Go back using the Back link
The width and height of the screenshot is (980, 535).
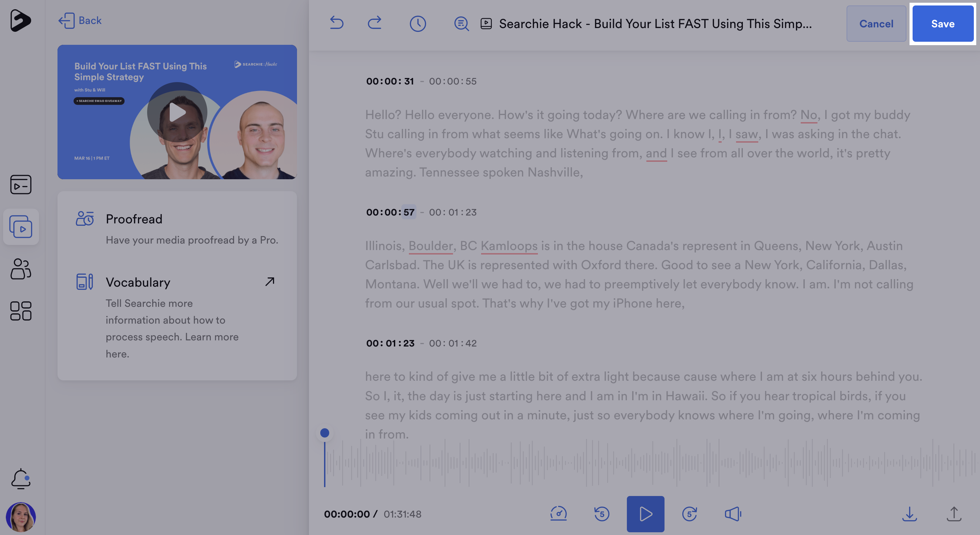80,21
